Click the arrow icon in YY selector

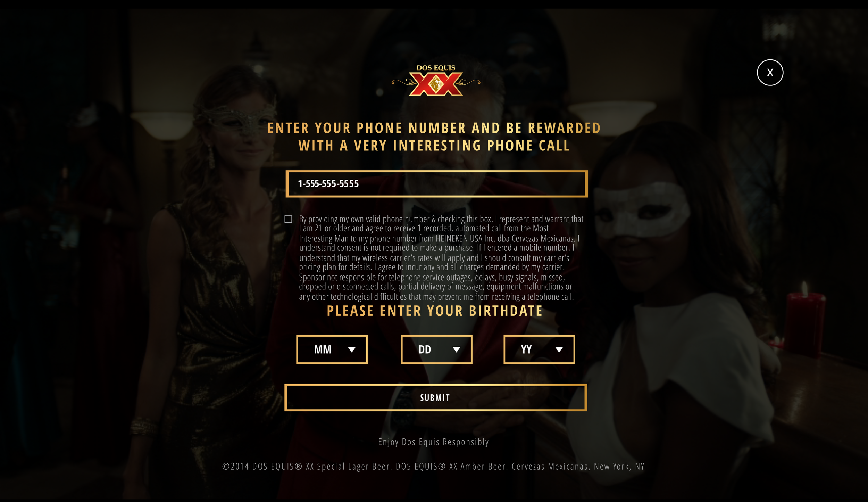(559, 349)
